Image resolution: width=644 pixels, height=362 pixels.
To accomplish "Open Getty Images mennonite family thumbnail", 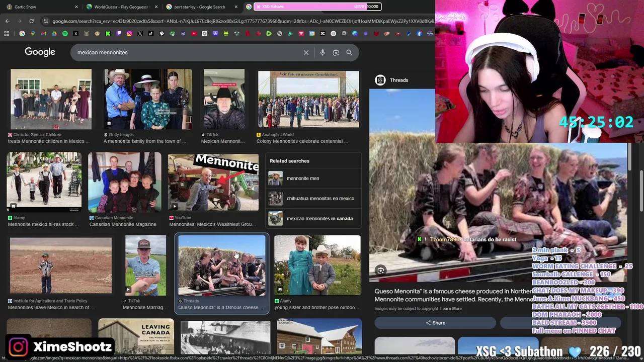I will pos(148,99).
